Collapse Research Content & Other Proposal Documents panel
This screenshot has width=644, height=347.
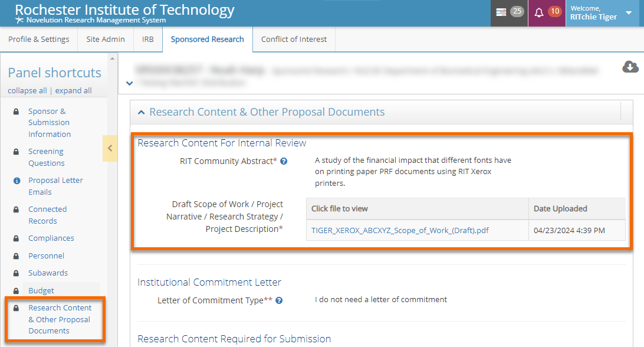(x=142, y=112)
